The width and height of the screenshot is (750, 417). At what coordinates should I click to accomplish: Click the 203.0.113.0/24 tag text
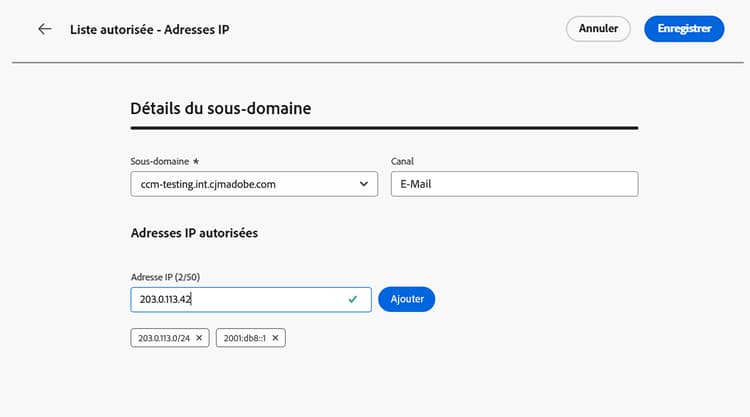[164, 338]
